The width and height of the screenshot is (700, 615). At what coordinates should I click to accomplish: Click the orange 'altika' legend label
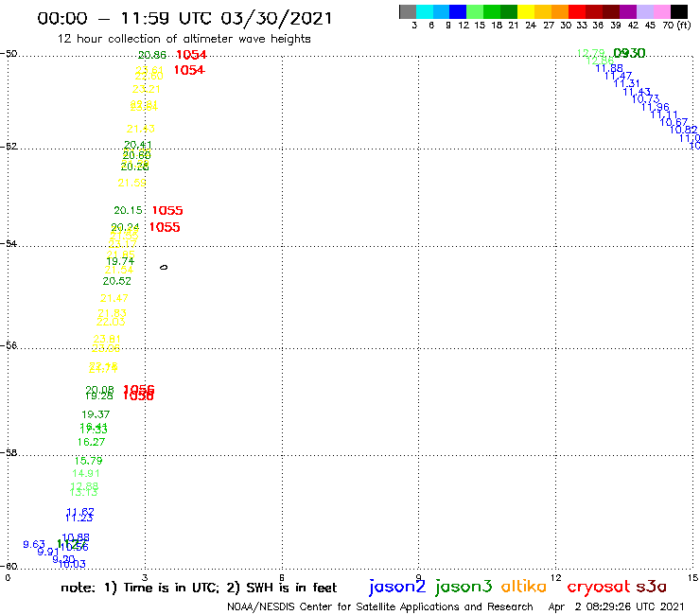pyautogui.click(x=523, y=587)
